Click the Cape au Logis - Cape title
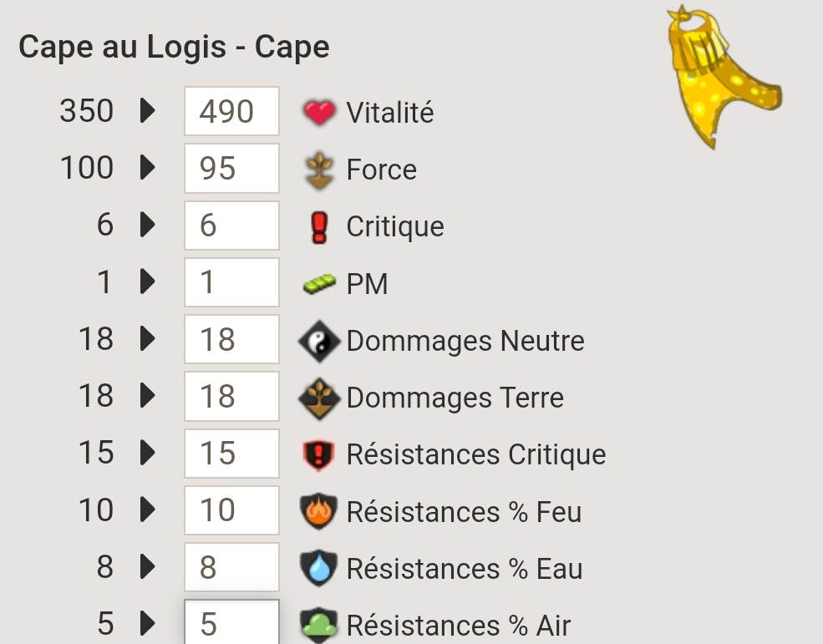 175,48
